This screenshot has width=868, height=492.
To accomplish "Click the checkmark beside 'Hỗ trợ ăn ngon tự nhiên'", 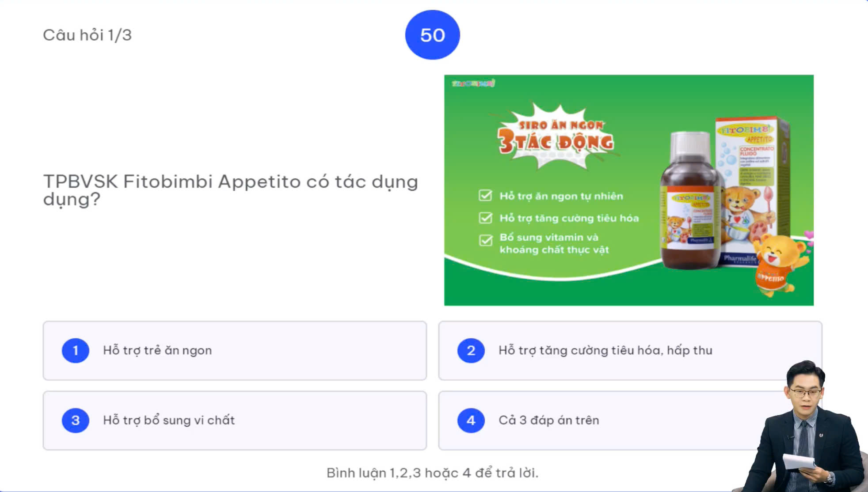I will point(485,196).
